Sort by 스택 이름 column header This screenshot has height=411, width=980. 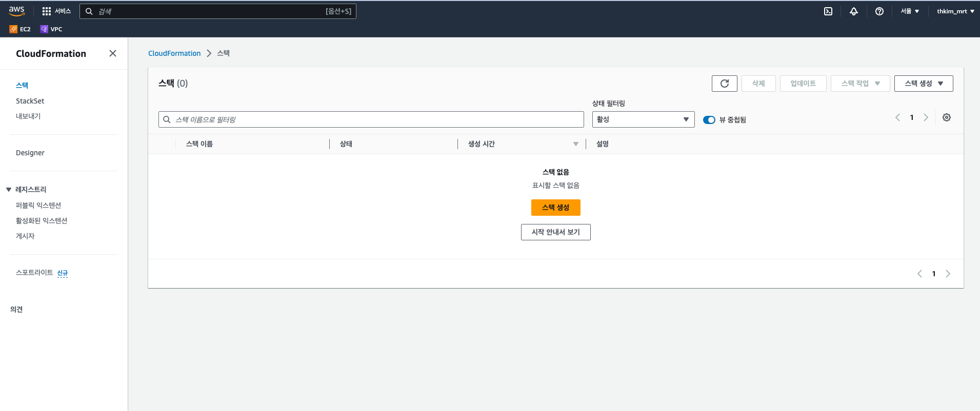point(199,144)
